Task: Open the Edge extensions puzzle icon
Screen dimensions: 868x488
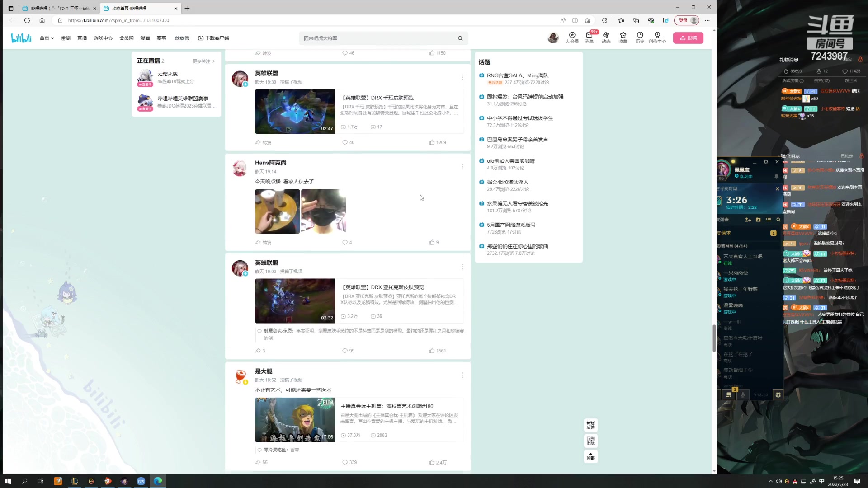Action: (605, 20)
